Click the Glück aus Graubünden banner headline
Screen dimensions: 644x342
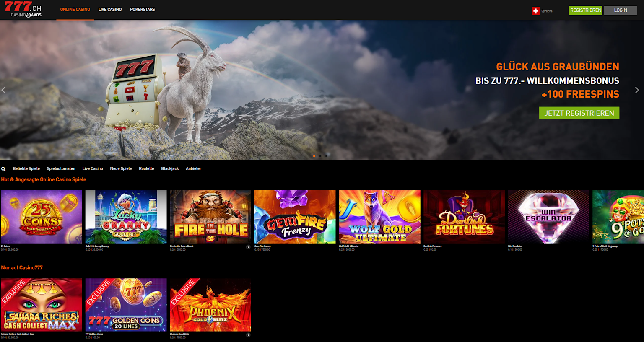(558, 67)
